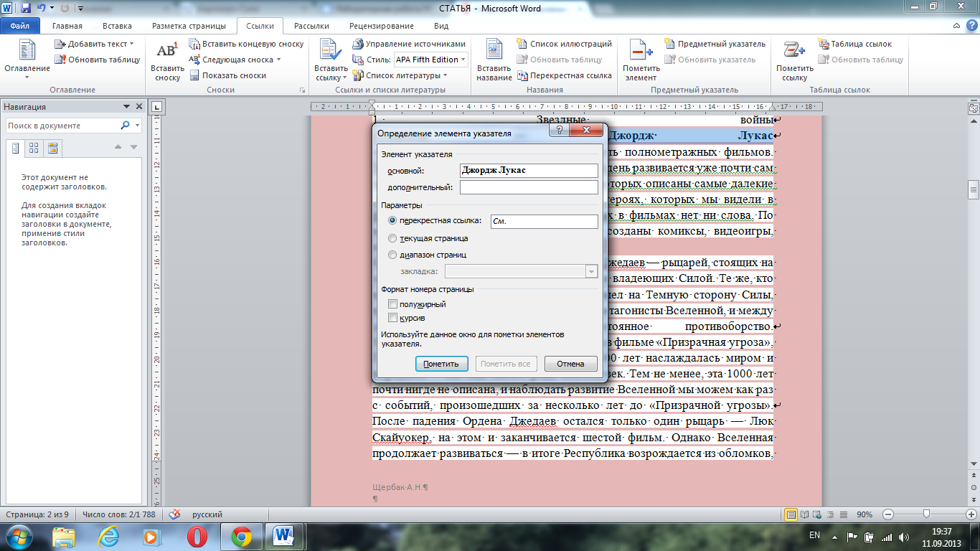Switch to Разметка страницы tab
Image resolution: width=980 pixels, height=551 pixels.
tap(189, 26)
